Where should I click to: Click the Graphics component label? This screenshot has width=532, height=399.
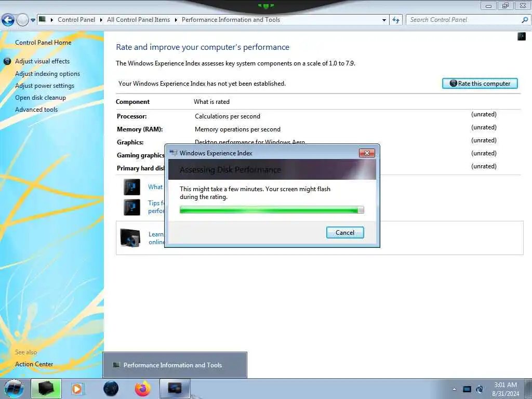pos(130,142)
